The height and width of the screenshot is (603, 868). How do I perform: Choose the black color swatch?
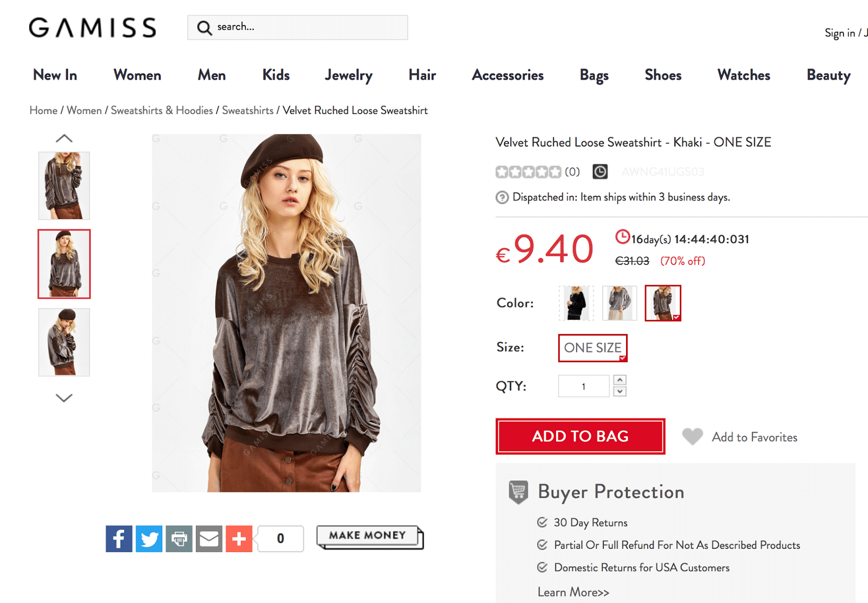tap(576, 303)
